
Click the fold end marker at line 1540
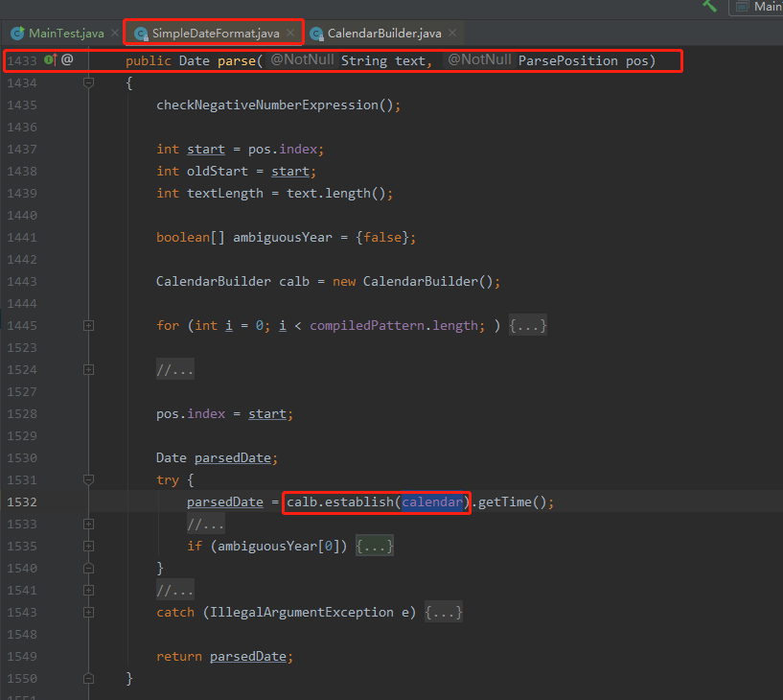88,568
